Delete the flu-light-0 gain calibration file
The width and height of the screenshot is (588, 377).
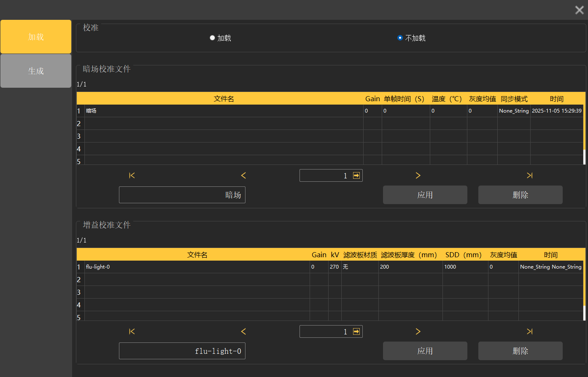pos(520,351)
